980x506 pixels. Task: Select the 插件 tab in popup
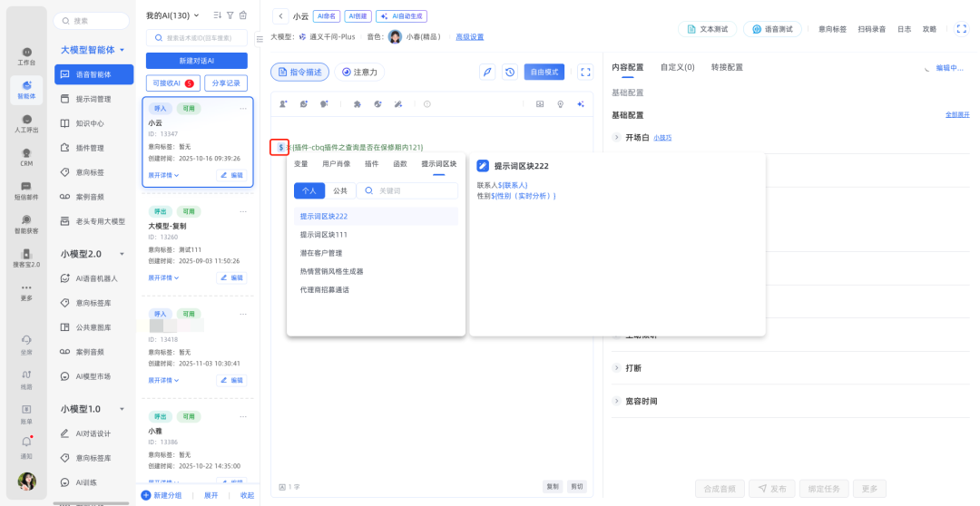click(371, 164)
